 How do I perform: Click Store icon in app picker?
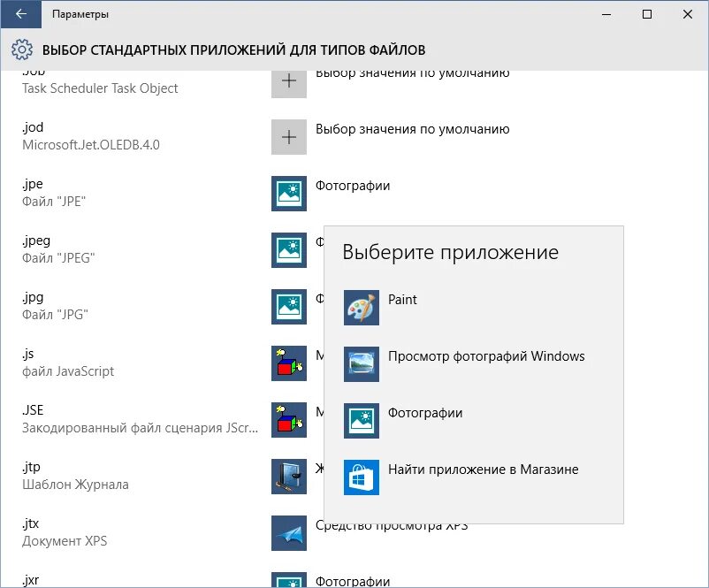(x=362, y=477)
